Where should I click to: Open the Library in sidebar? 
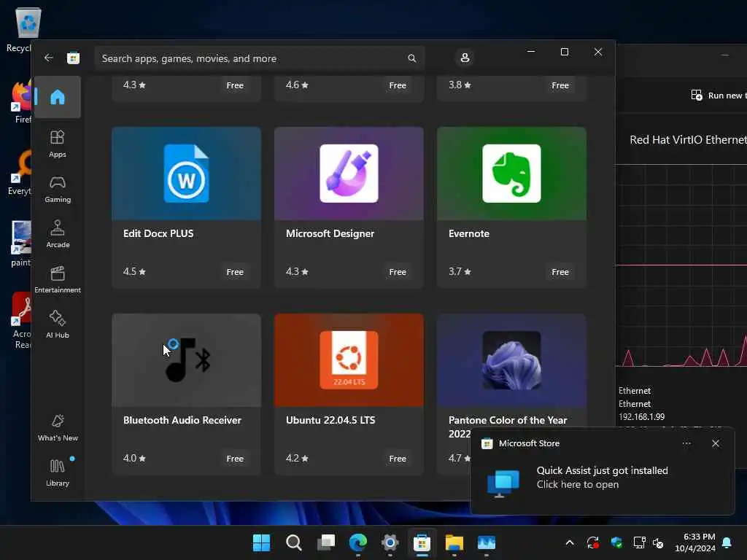[58, 472]
